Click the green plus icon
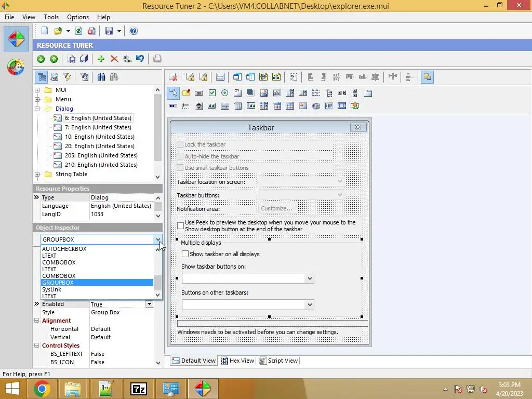 tap(101, 59)
